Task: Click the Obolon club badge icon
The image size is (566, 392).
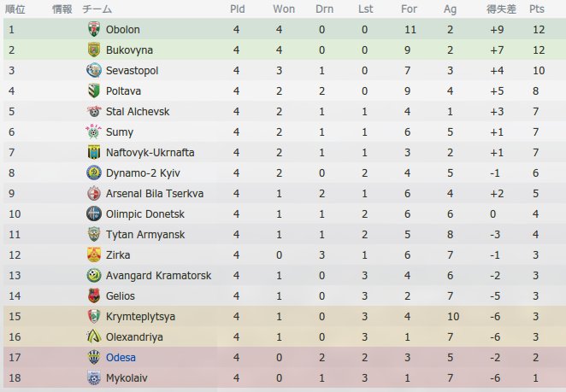Action: (94, 29)
